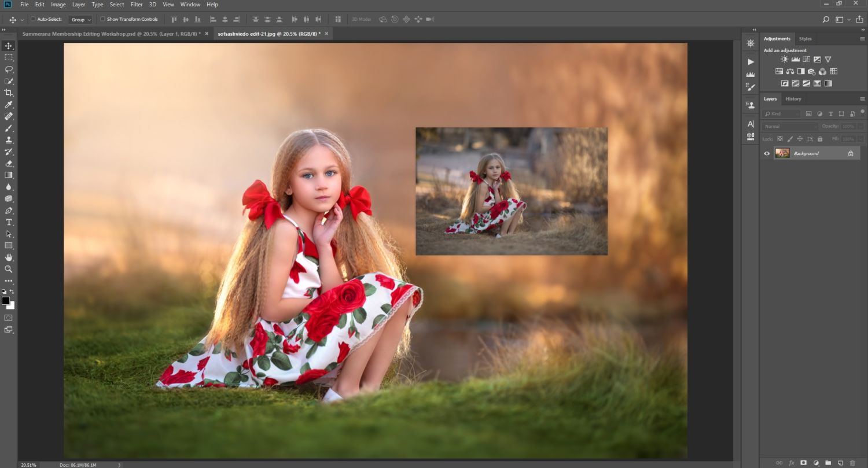Image resolution: width=868 pixels, height=468 pixels.
Task: Select the Brush tool in the toolbox
Action: [x=9, y=128]
